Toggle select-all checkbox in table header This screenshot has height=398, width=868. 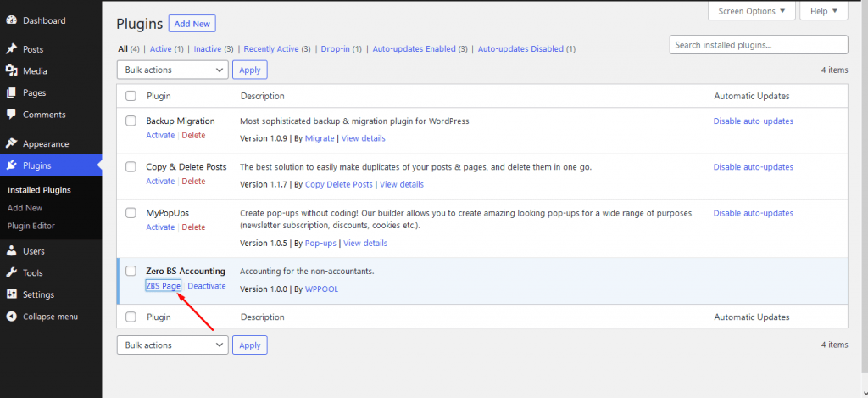tap(131, 96)
